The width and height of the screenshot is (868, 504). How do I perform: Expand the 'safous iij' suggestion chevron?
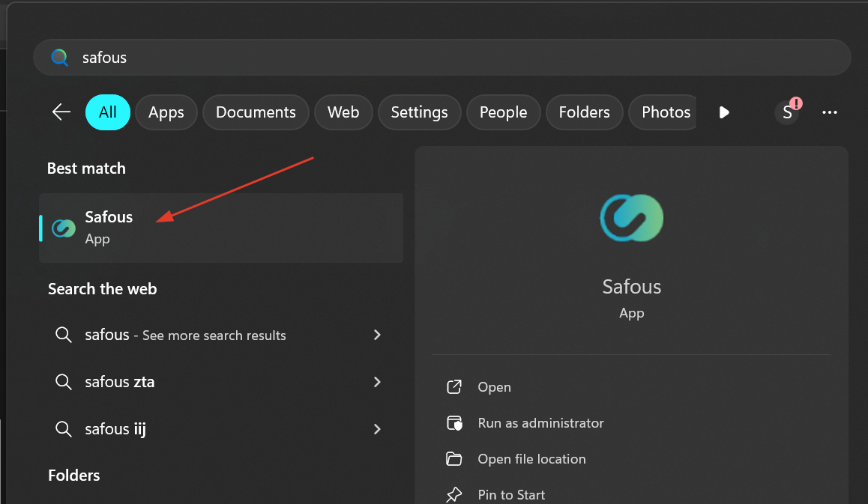(377, 429)
